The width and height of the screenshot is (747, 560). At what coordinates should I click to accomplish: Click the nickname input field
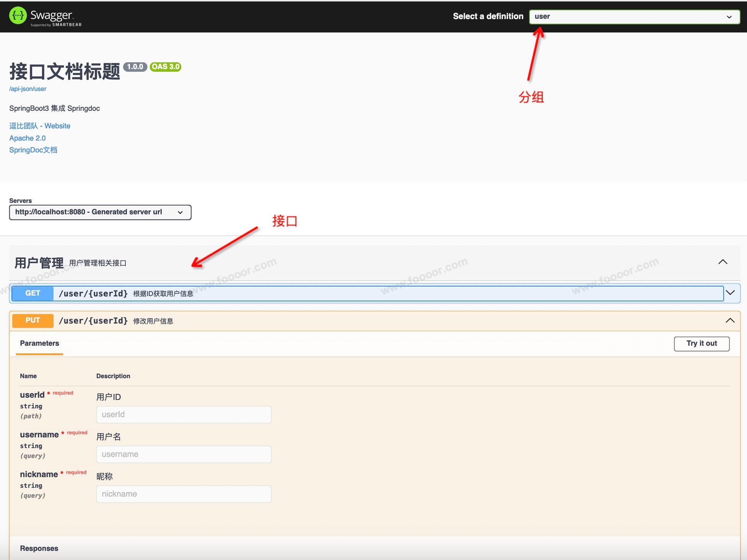pos(184,494)
